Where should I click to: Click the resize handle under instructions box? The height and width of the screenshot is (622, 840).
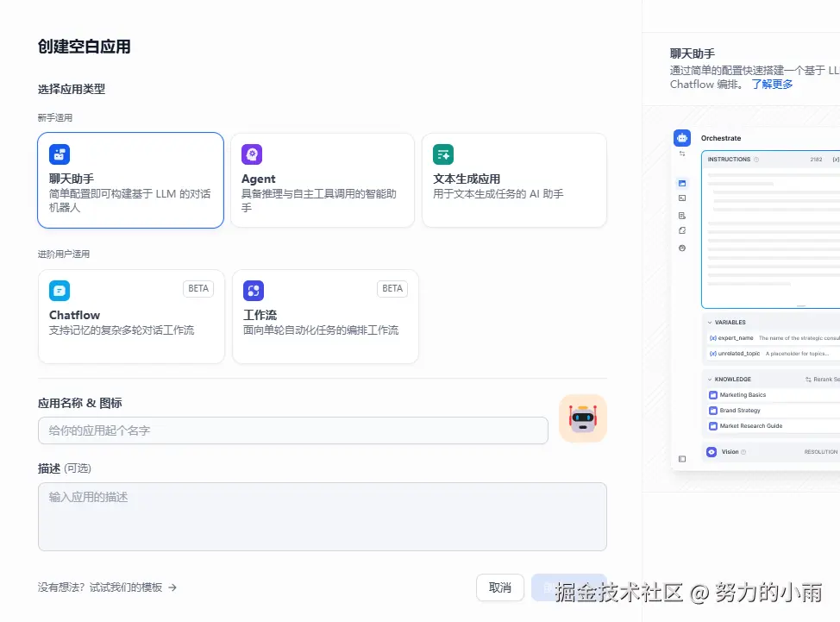801,306
